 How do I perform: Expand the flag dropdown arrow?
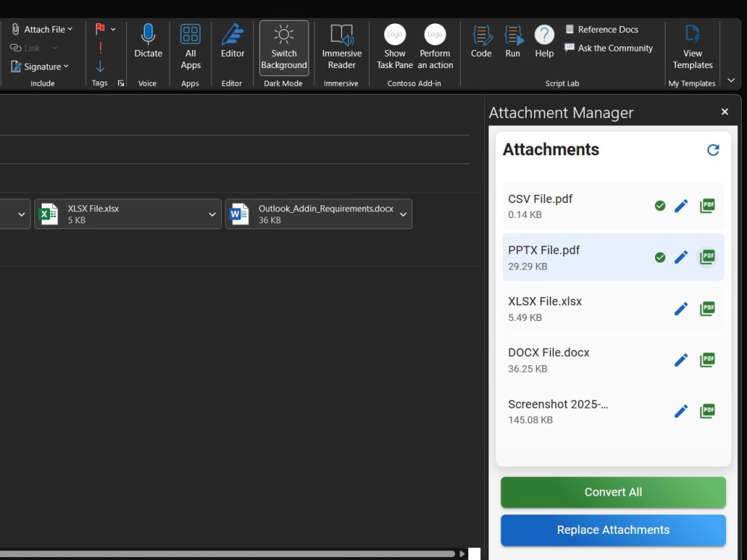pos(114,30)
